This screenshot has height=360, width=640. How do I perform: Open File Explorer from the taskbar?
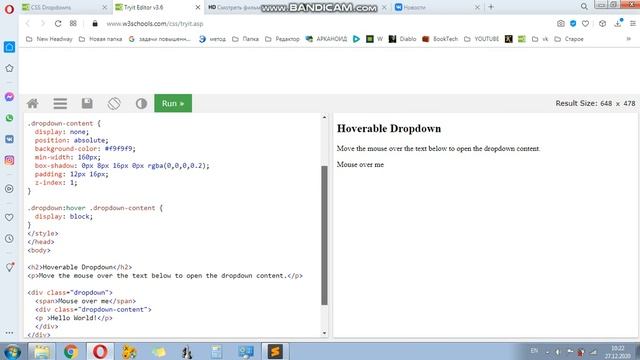click(x=42, y=352)
